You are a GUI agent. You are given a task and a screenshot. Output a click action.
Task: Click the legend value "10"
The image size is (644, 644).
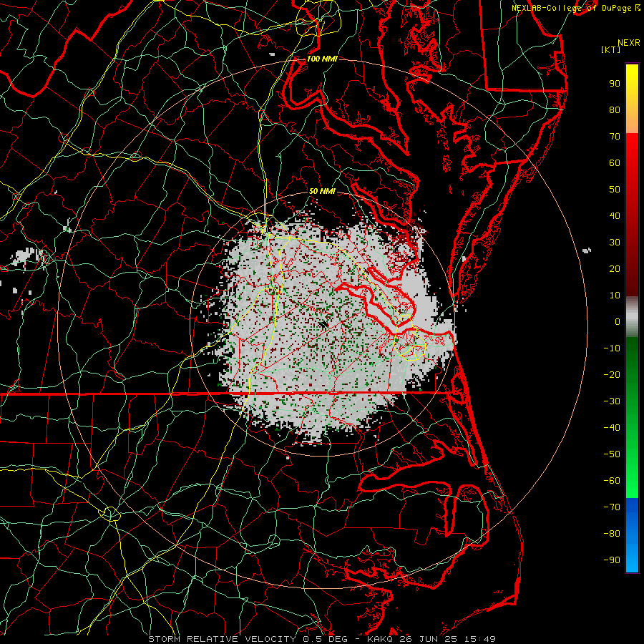pyautogui.click(x=615, y=296)
